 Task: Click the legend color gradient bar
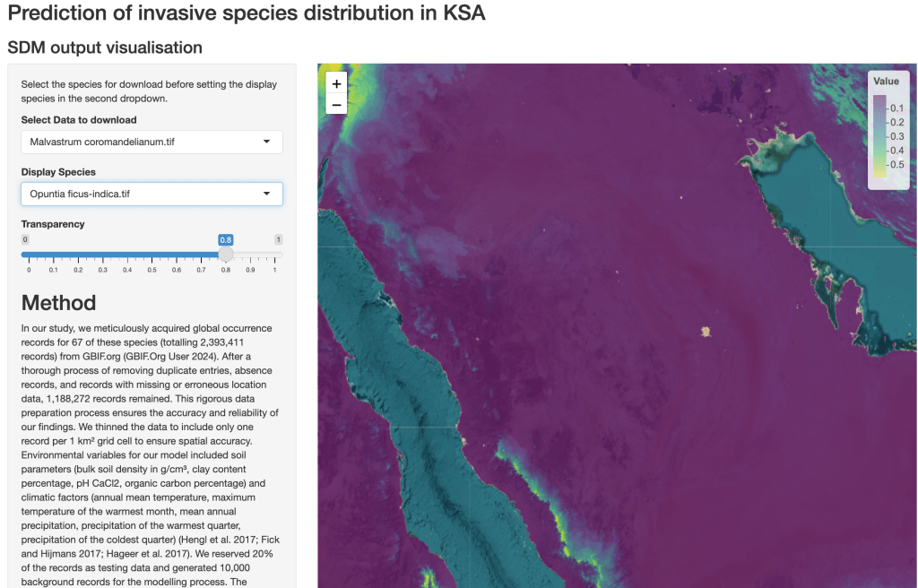click(x=879, y=135)
